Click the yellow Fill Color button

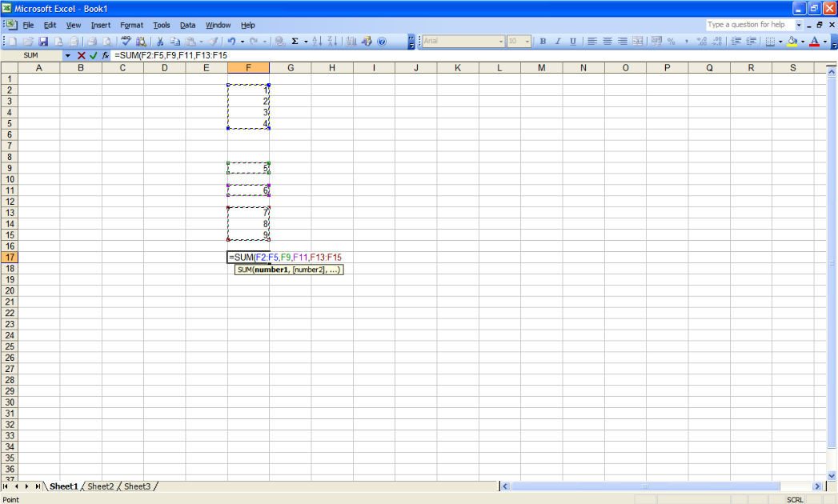(x=792, y=41)
